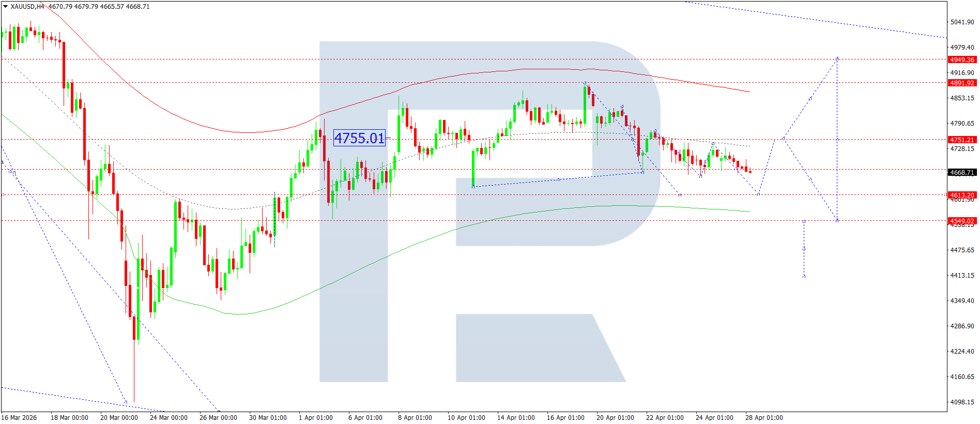Select the 1 Apr 01:00 time axis label
Screen dimensions: 980x424
click(315, 418)
